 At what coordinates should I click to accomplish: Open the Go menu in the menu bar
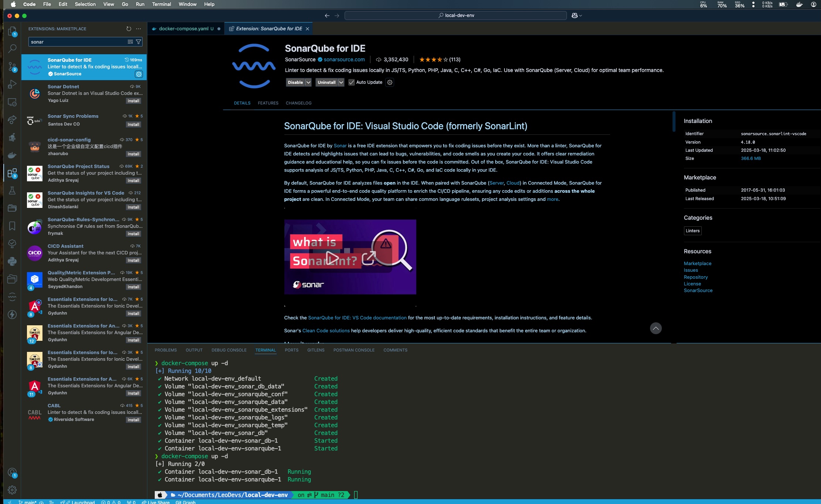tap(125, 4)
